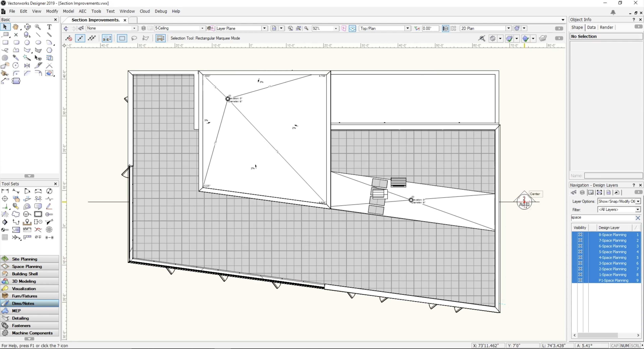Open the Debug menu
The width and height of the screenshot is (644, 349).
161,11
